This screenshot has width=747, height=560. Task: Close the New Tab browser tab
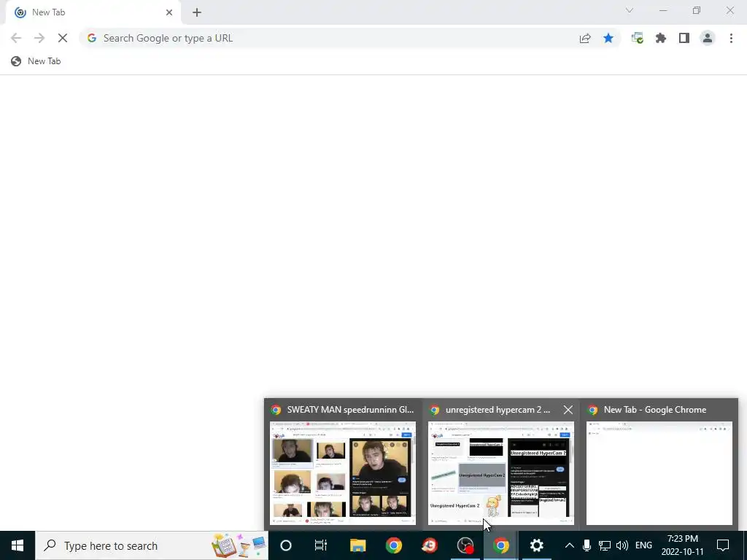click(169, 12)
